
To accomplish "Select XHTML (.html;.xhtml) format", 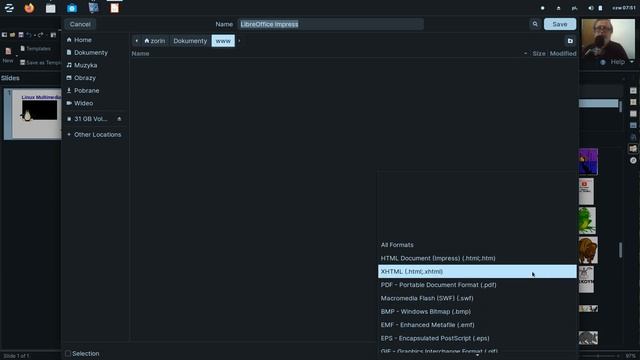I will coord(477,271).
